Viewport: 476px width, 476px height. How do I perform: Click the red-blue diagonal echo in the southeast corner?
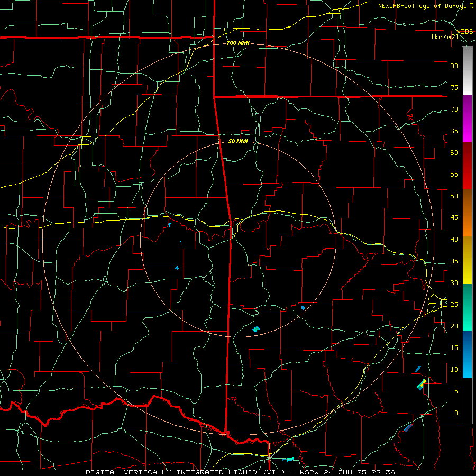click(x=408, y=427)
